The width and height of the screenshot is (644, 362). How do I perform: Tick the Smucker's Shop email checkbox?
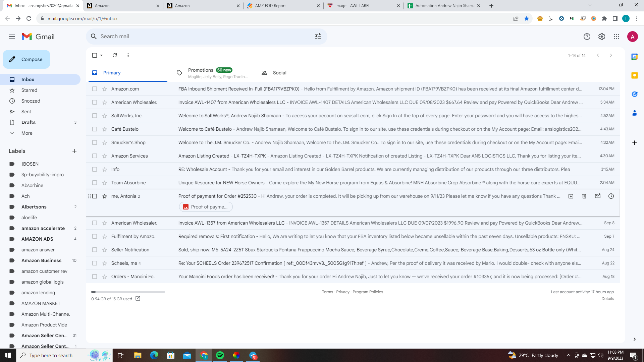[95, 142]
